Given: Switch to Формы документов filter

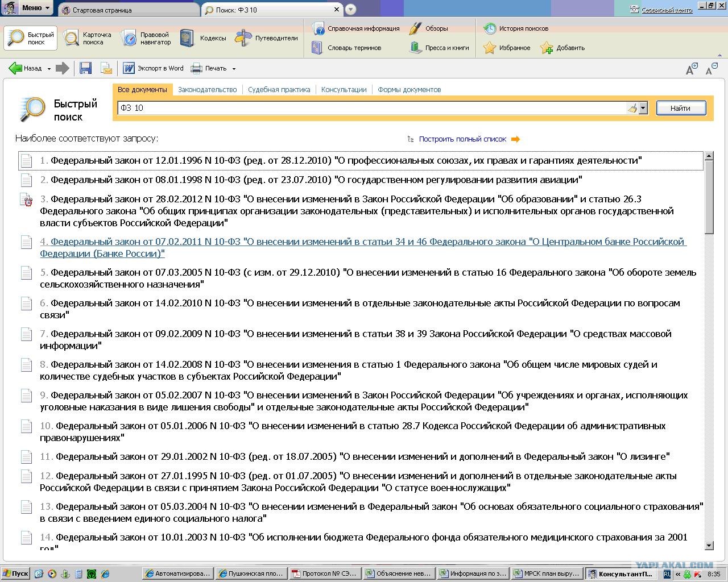Looking at the screenshot, I should click(x=409, y=89).
